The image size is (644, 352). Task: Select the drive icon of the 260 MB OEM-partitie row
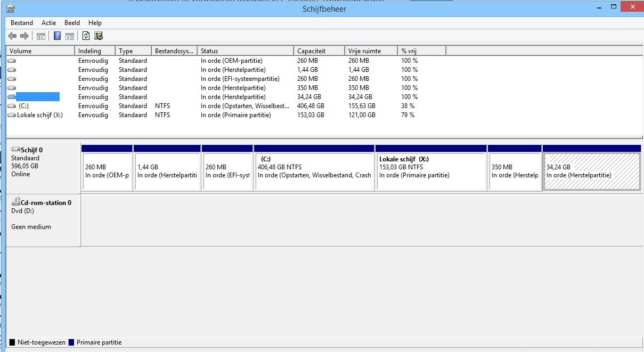12,61
